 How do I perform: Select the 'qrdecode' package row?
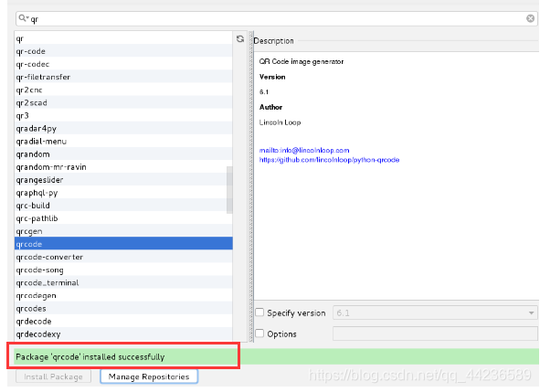pyautogui.click(x=123, y=322)
